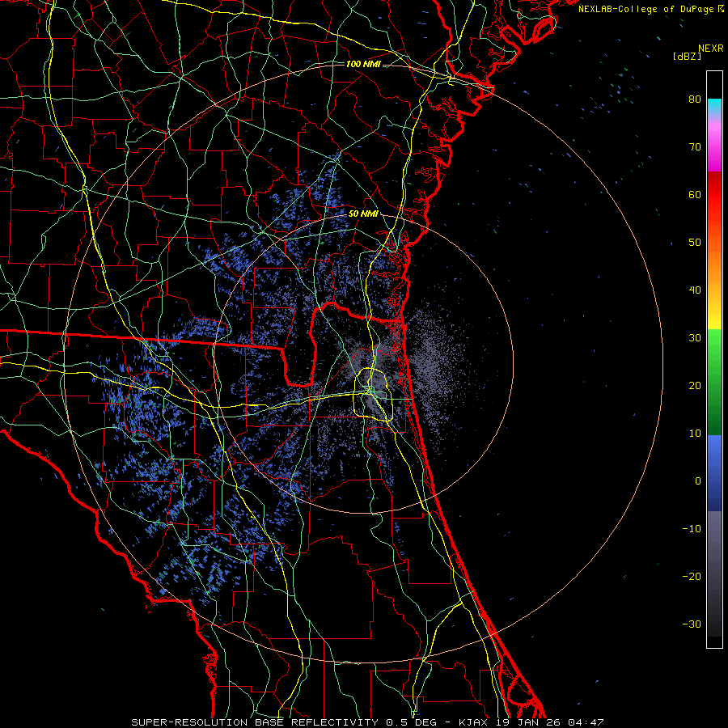Click the SUPER-RESOLUTION BASE REFLECTIVITY caption text
This screenshot has height=728, width=728.
pyautogui.click(x=255, y=722)
